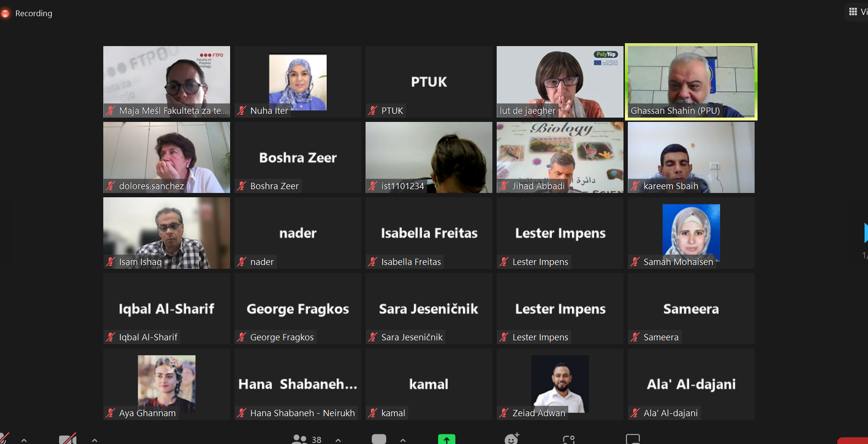Expand audio options chevron next to microphone
868x444 pixels.
[24, 440]
